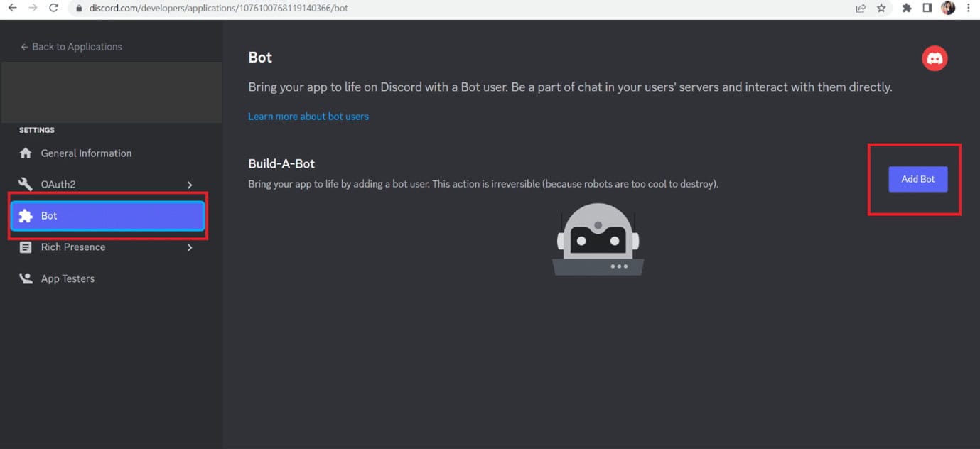
Task: Select the Bot puzzle piece icon in sidebar
Action: (26, 215)
